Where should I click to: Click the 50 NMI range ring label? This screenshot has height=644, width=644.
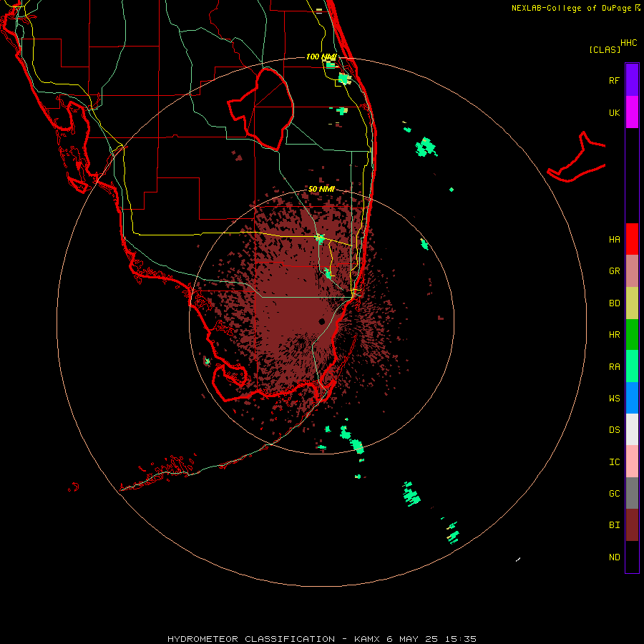pyautogui.click(x=321, y=189)
